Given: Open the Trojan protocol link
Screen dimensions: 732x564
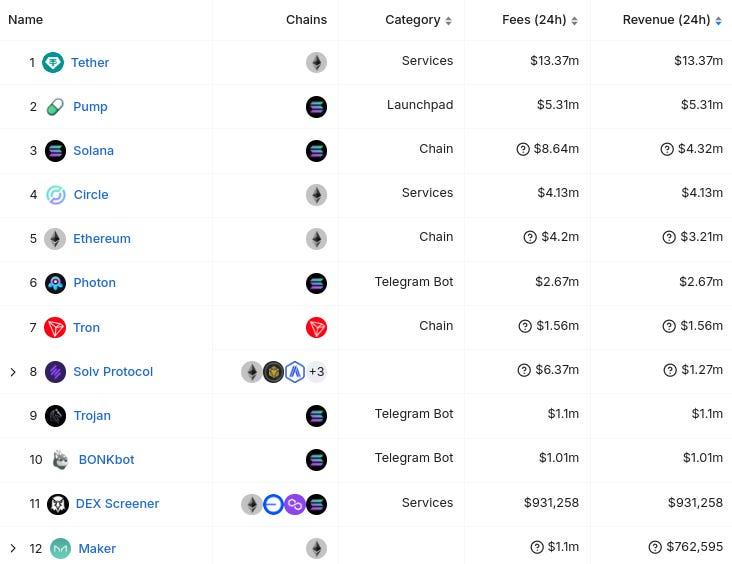Looking at the screenshot, I should (x=92, y=416).
